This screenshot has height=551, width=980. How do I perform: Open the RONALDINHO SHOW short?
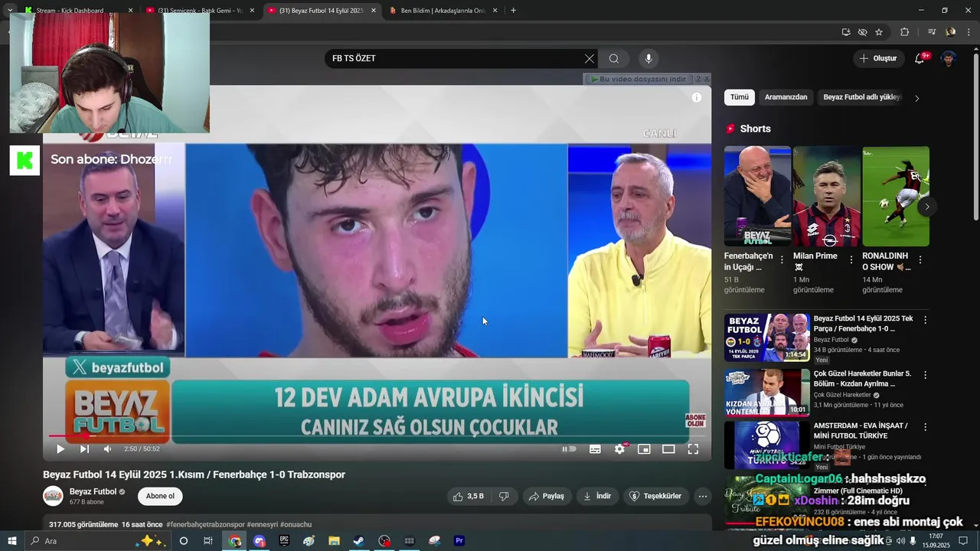[x=896, y=197]
